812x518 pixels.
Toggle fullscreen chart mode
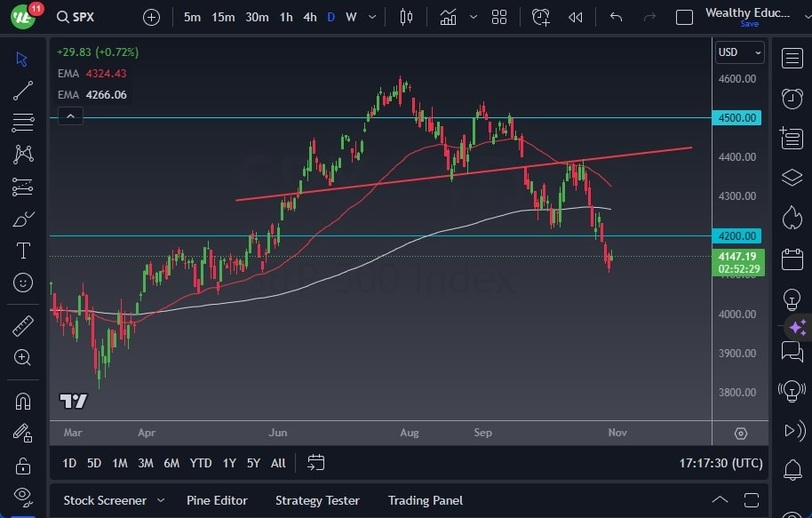[x=683, y=16]
